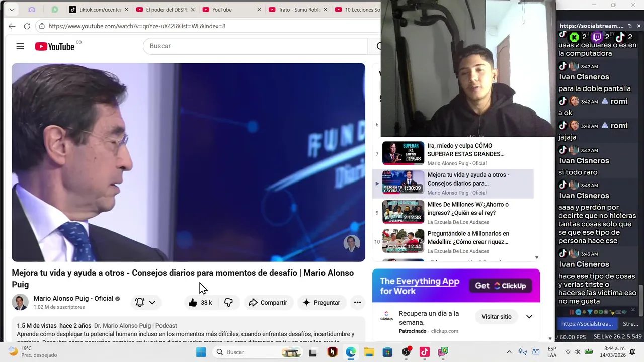644x362 pixels.
Task: Open Task View from taskbar
Action: pyautogui.click(x=313, y=352)
